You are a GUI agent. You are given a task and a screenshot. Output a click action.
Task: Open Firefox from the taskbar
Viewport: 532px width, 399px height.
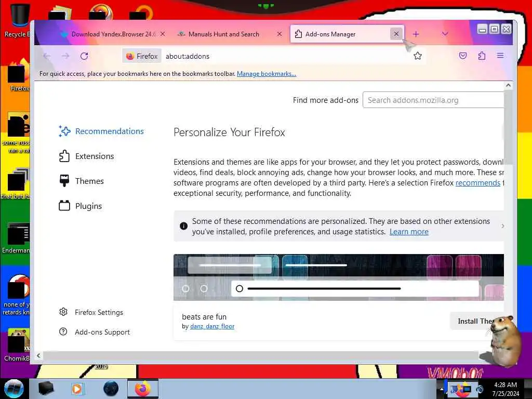pyautogui.click(x=143, y=389)
